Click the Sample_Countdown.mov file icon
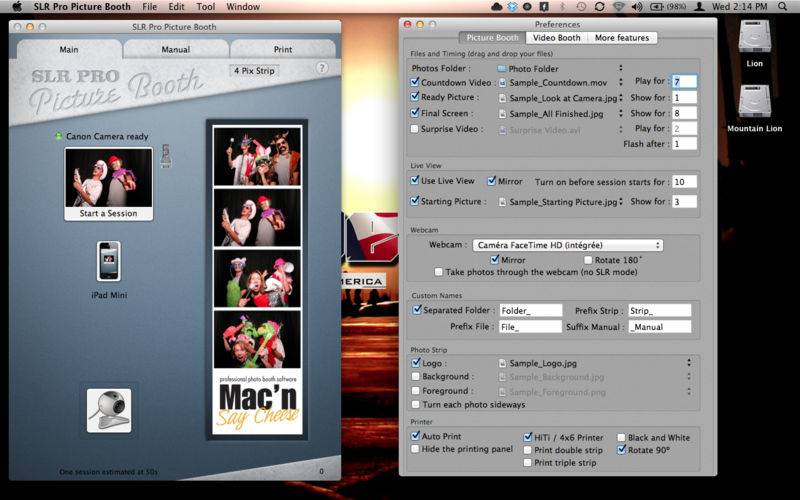 (503, 83)
